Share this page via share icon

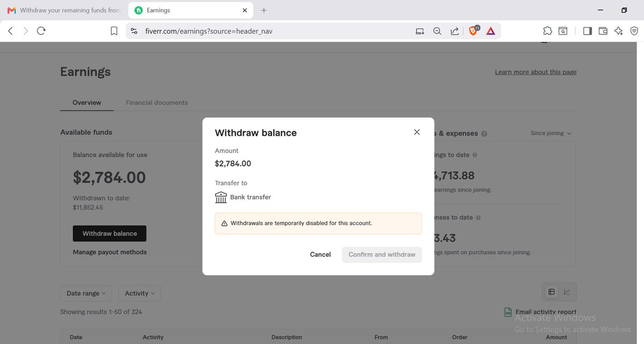(455, 31)
